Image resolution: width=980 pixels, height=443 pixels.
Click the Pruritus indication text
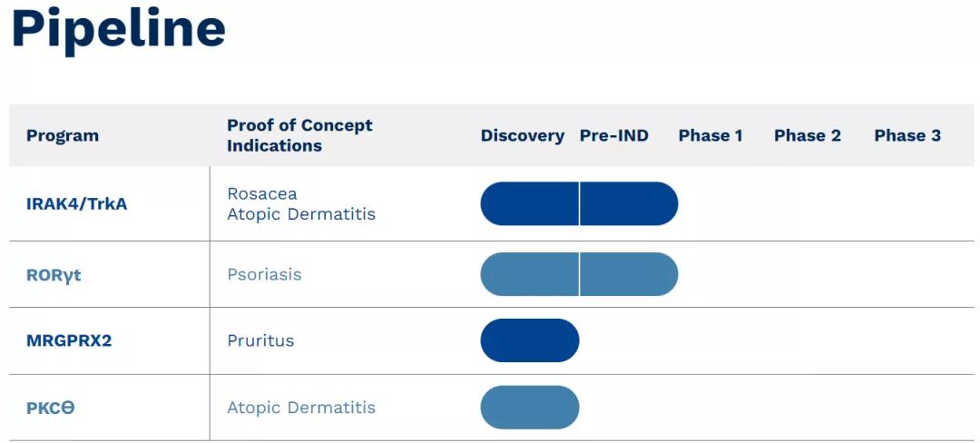260,341
